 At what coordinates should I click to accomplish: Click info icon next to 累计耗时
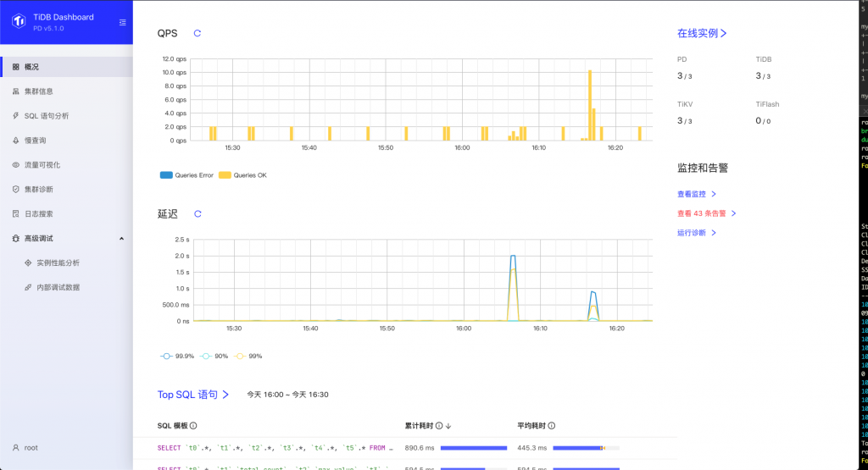pyautogui.click(x=439, y=426)
